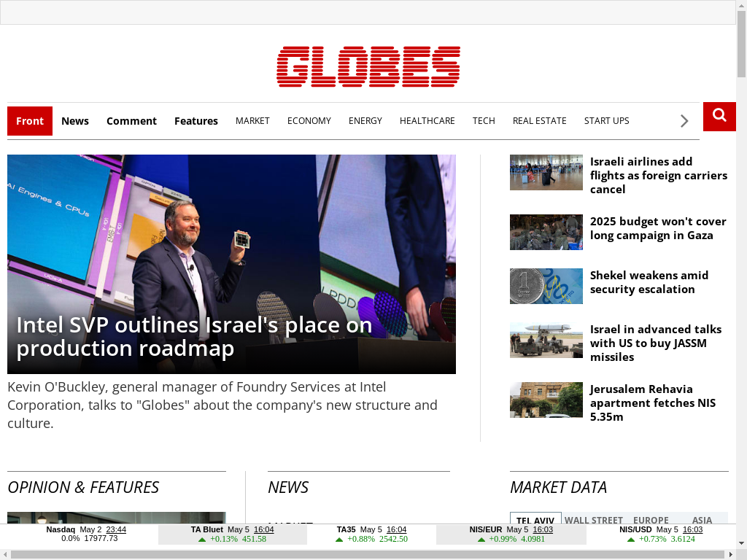Open 'Shekel weakens amid security escalation' story
The height and width of the screenshot is (560, 747).
tap(649, 282)
